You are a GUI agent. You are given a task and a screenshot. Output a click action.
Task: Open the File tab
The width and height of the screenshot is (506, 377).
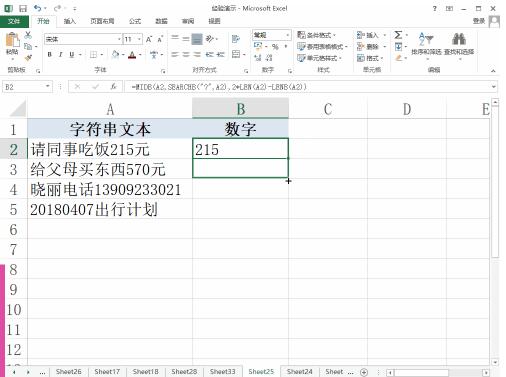point(14,21)
